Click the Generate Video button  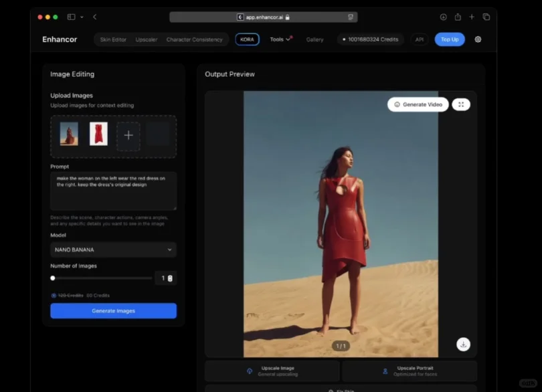tap(418, 104)
